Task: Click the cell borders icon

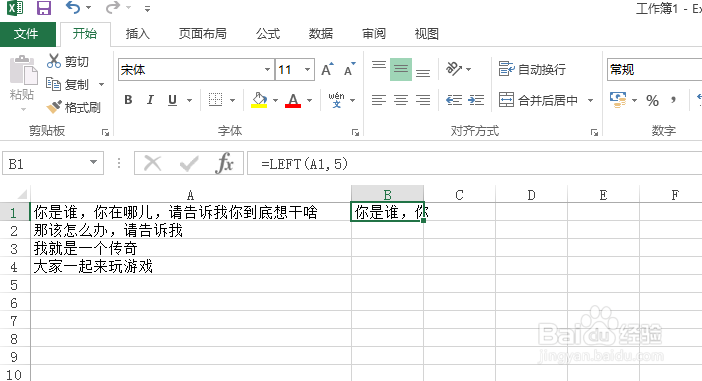Action: (x=215, y=100)
